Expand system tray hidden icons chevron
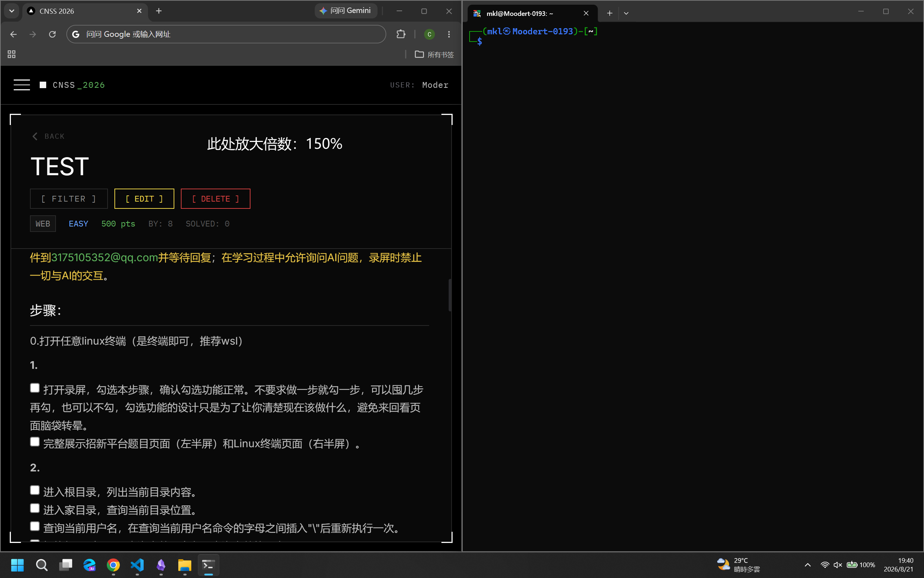924x578 pixels. pyautogui.click(x=807, y=565)
